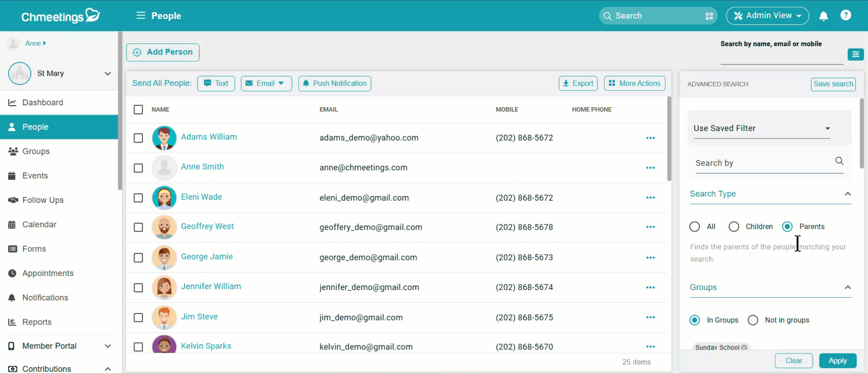The image size is (868, 374).
Task: Click the St Mary church logo icon
Action: (20, 74)
